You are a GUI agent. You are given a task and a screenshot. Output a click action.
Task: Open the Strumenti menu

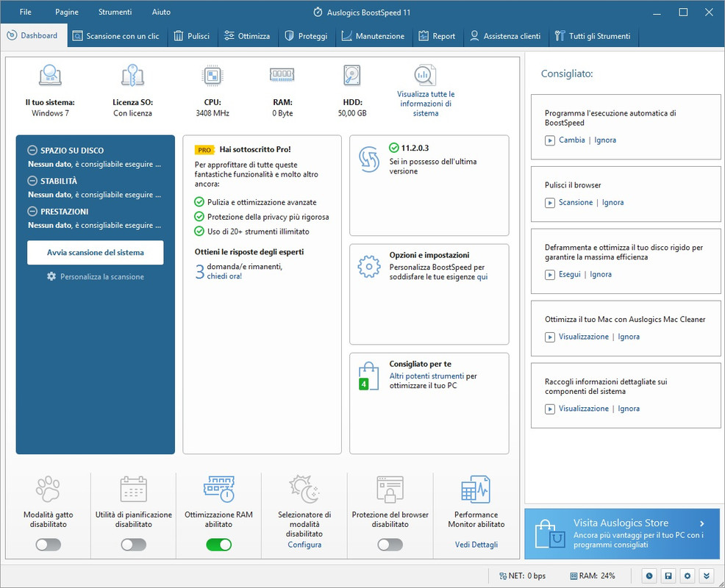pyautogui.click(x=115, y=12)
